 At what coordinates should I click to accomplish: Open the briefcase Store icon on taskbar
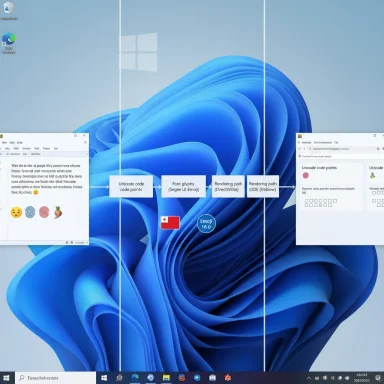click(x=213, y=378)
